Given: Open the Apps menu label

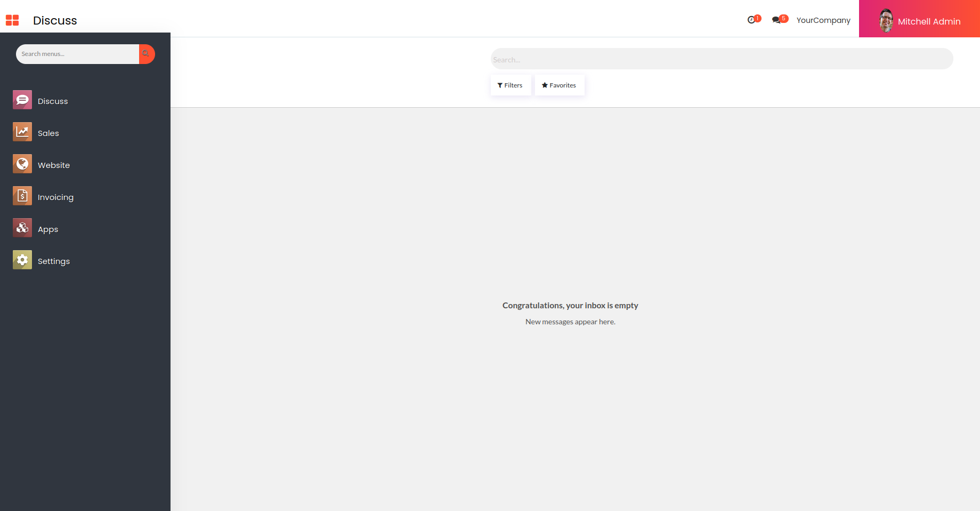Looking at the screenshot, I should pyautogui.click(x=48, y=229).
